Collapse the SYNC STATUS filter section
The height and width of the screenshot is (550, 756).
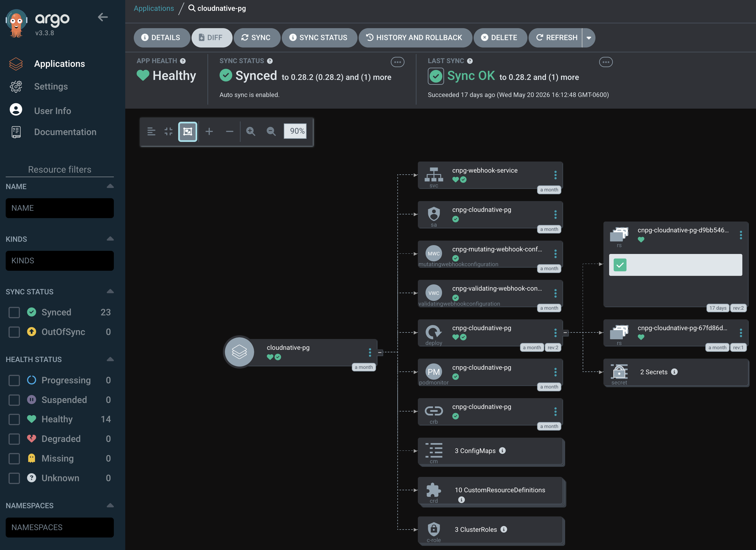[110, 291]
